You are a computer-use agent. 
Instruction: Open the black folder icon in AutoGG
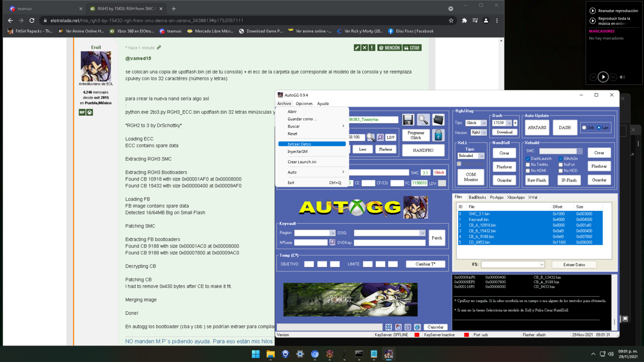point(438,119)
